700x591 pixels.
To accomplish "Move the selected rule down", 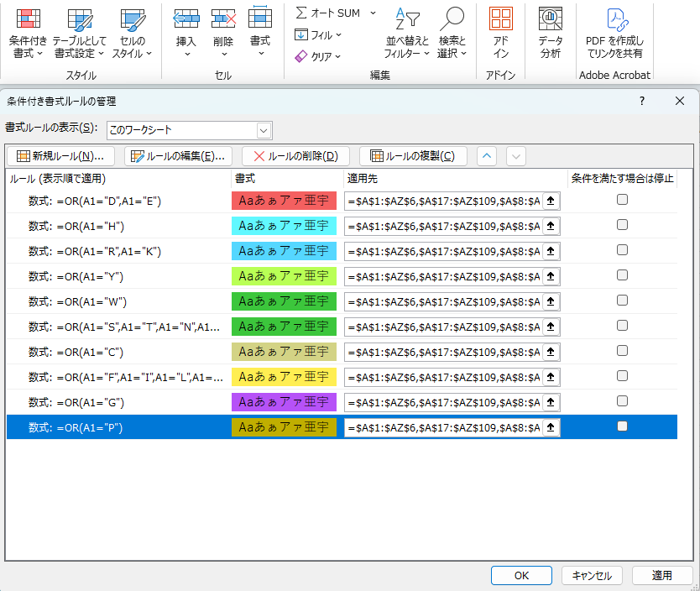I will pyautogui.click(x=516, y=156).
